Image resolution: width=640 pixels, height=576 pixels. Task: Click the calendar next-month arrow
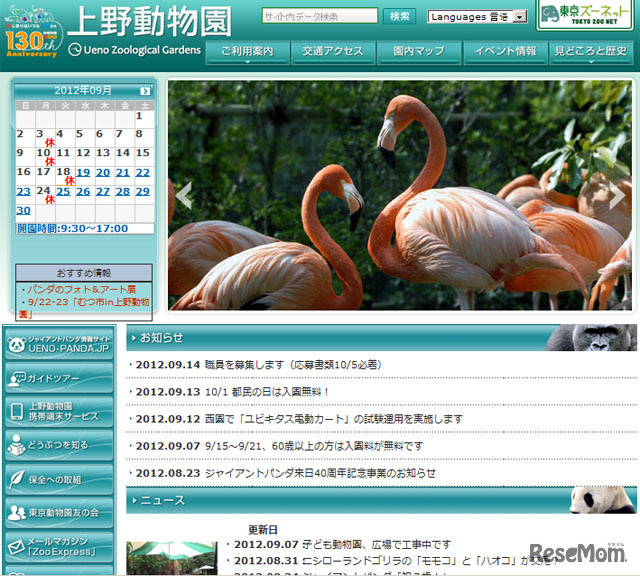[145, 91]
